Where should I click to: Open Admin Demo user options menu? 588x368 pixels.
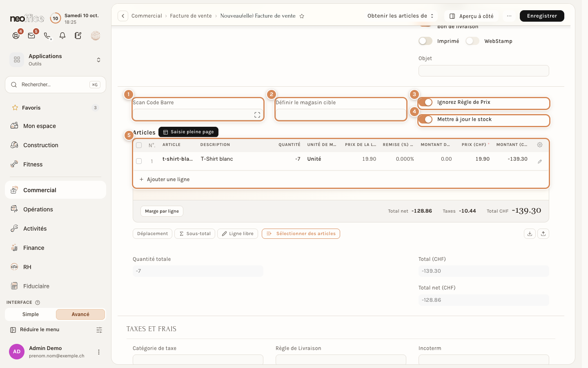[x=98, y=352]
